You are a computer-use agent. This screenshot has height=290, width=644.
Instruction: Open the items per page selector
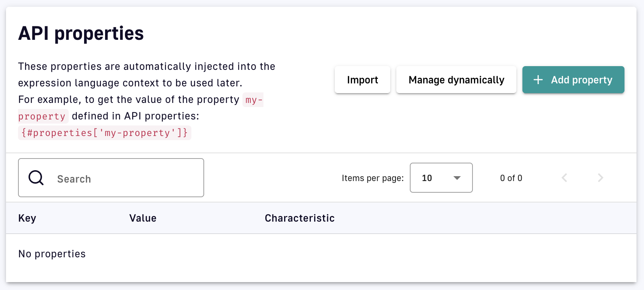click(x=441, y=178)
